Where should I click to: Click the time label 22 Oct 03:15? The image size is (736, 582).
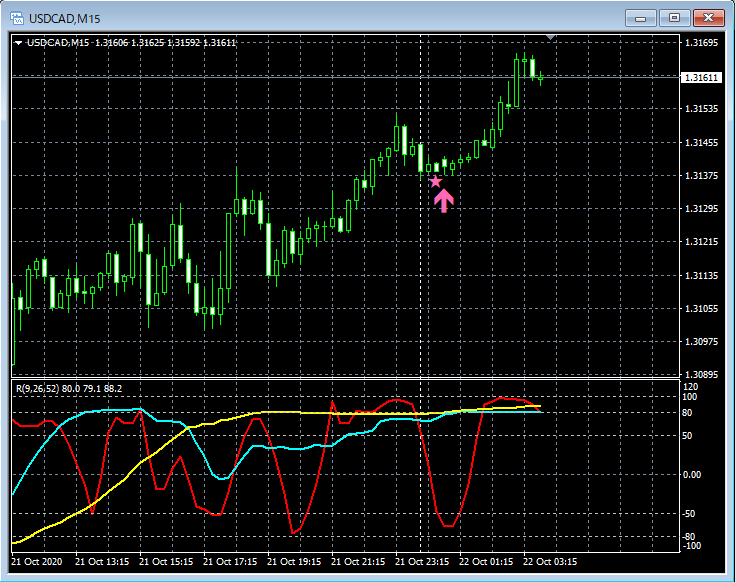[550, 561]
